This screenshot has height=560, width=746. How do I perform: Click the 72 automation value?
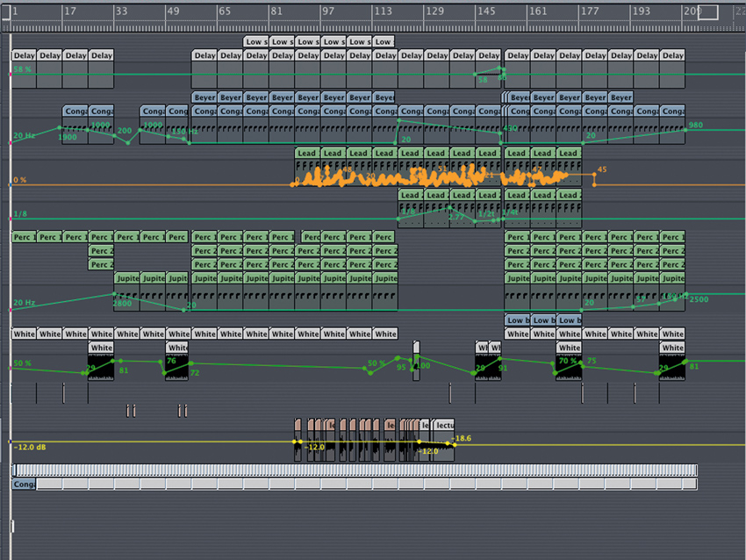(195, 372)
